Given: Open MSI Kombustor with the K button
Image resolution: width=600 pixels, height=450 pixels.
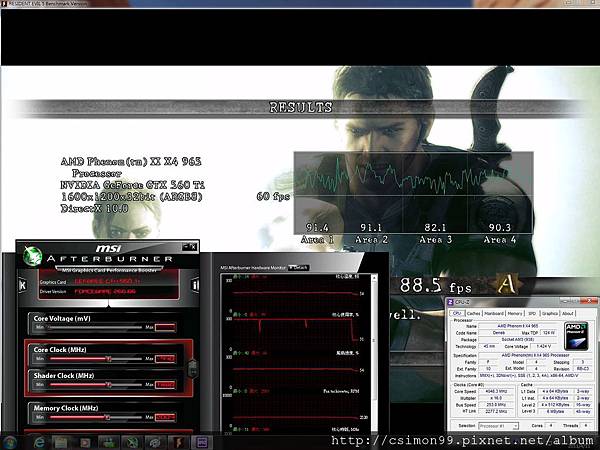Looking at the screenshot, I should click(23, 285).
